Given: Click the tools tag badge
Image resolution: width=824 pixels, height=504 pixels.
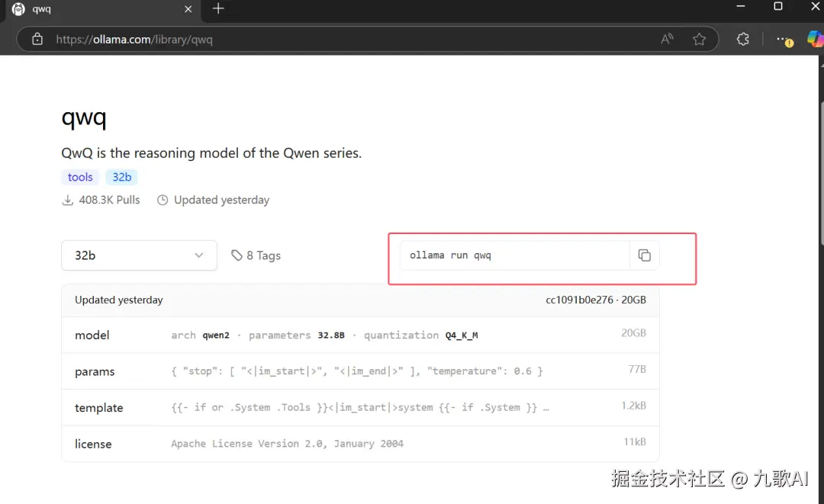Looking at the screenshot, I should coord(80,177).
